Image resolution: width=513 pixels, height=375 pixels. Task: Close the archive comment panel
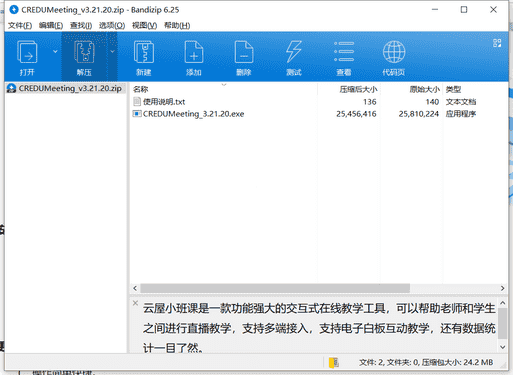pyautogui.click(x=135, y=303)
